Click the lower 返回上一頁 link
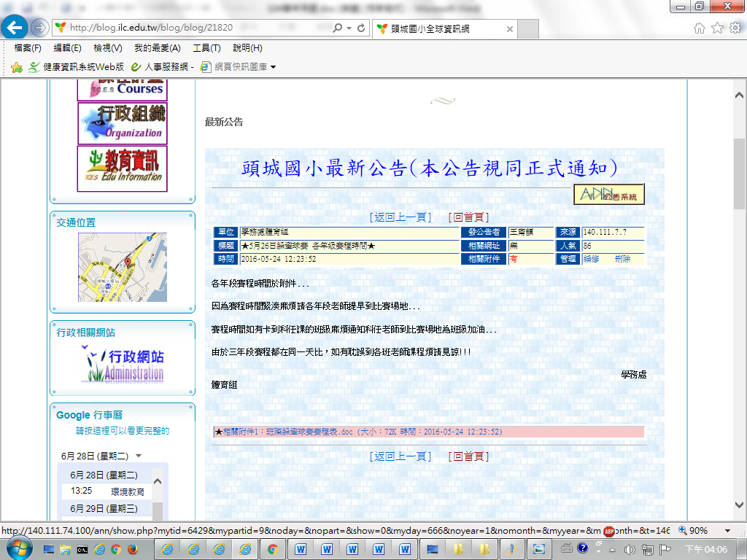 [x=400, y=456]
